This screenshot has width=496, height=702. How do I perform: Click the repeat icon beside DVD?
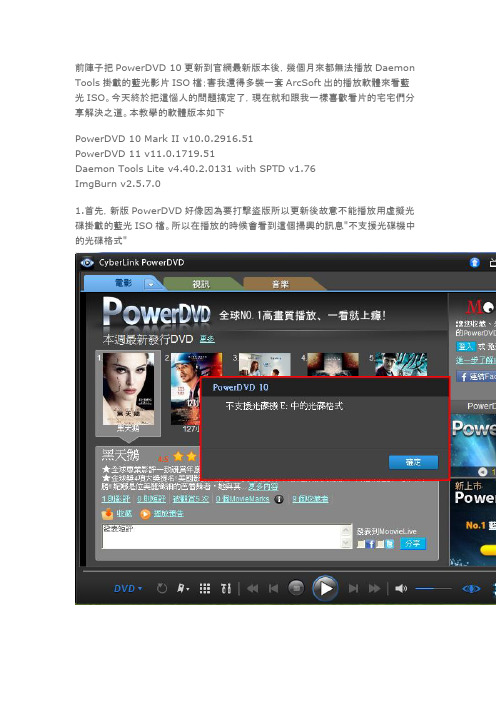click(162, 589)
